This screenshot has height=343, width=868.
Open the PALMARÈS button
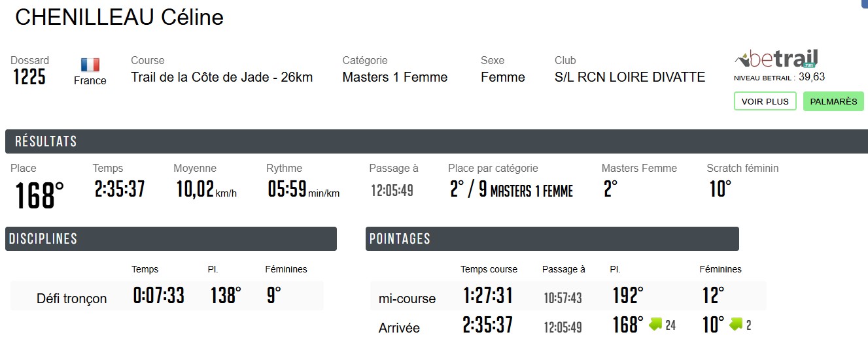tap(833, 101)
